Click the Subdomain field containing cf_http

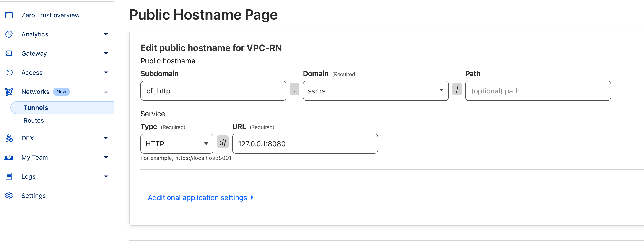213,91
